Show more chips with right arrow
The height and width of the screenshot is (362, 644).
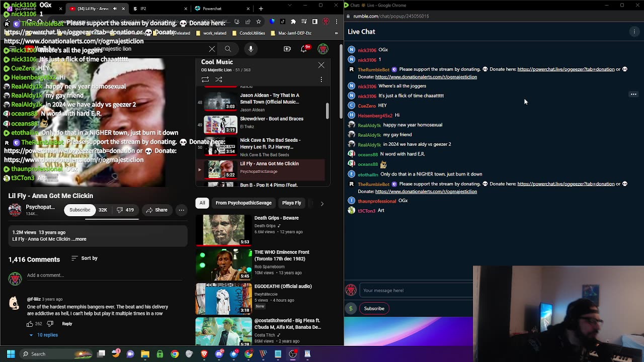pos(322,203)
